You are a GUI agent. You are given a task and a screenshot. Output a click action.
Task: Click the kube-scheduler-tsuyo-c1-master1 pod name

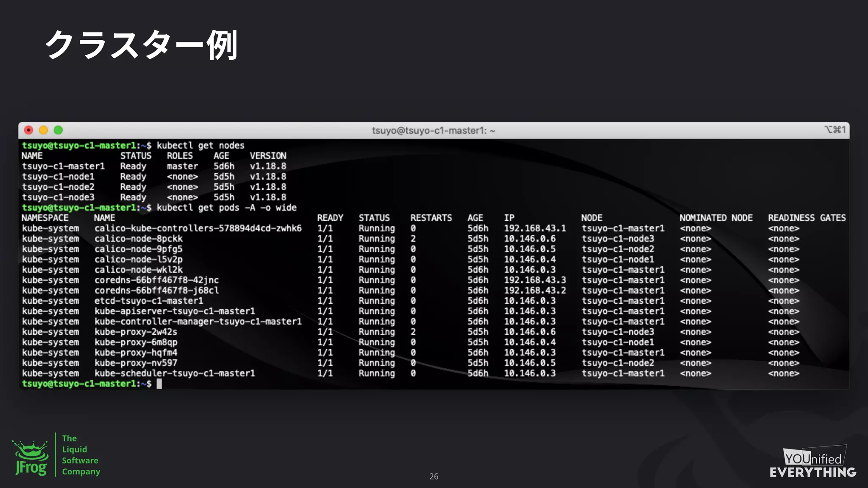coord(175,373)
